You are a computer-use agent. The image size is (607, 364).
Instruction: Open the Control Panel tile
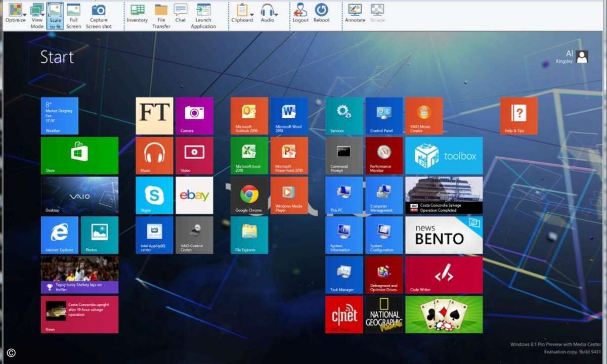pos(384,116)
